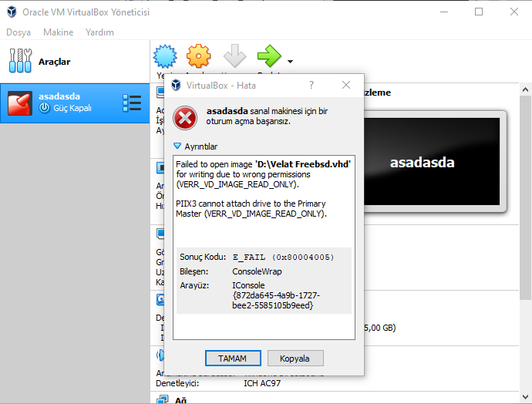This screenshot has height=404, width=532.
Task: Open the Yardım menu
Action: 99,32
